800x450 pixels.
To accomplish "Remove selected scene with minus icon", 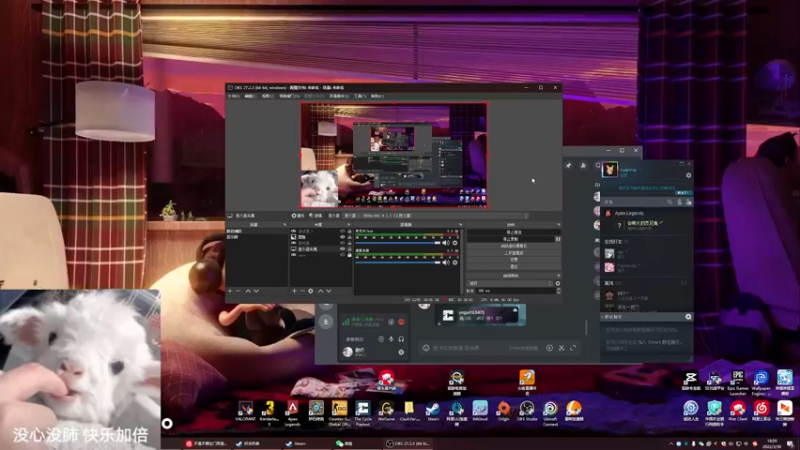I will (x=238, y=291).
